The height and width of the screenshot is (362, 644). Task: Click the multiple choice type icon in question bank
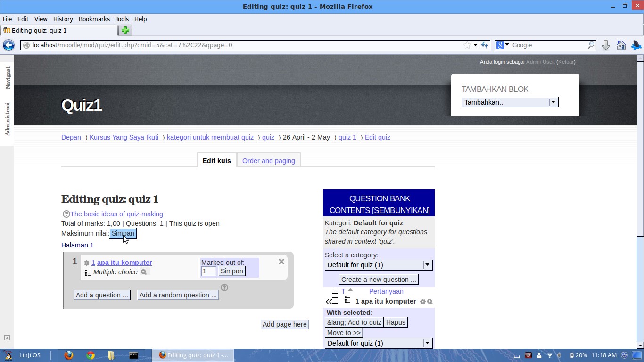347,300
